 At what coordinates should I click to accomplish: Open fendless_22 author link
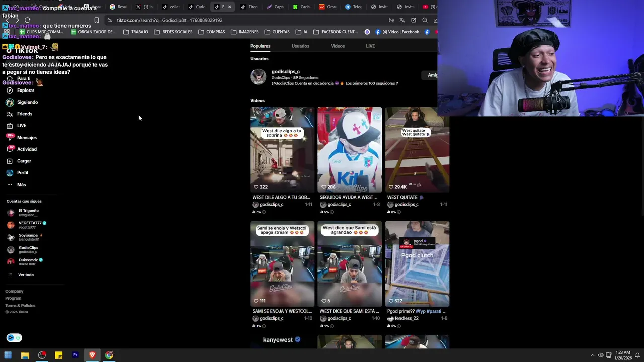406,318
